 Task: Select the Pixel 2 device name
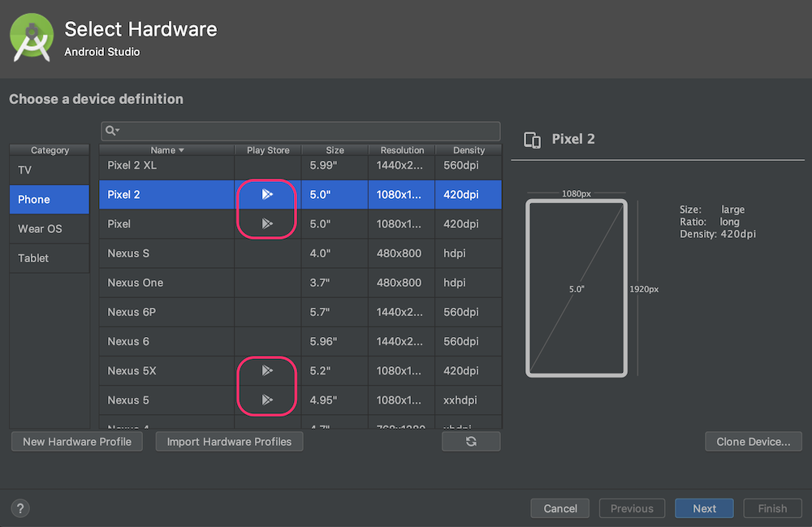(x=123, y=195)
